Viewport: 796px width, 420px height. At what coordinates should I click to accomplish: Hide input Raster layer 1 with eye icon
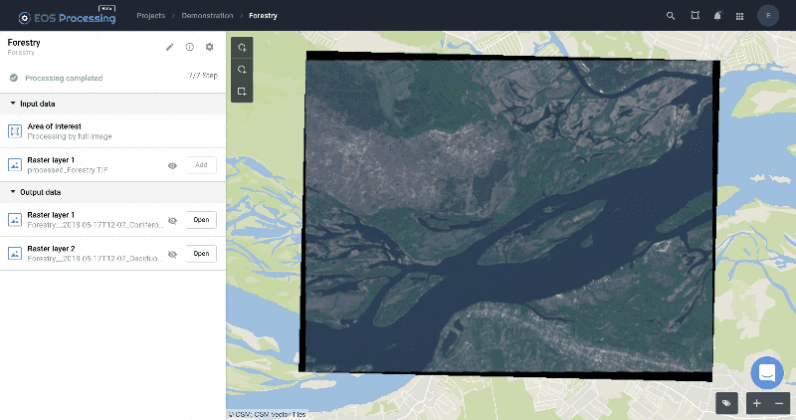click(172, 165)
